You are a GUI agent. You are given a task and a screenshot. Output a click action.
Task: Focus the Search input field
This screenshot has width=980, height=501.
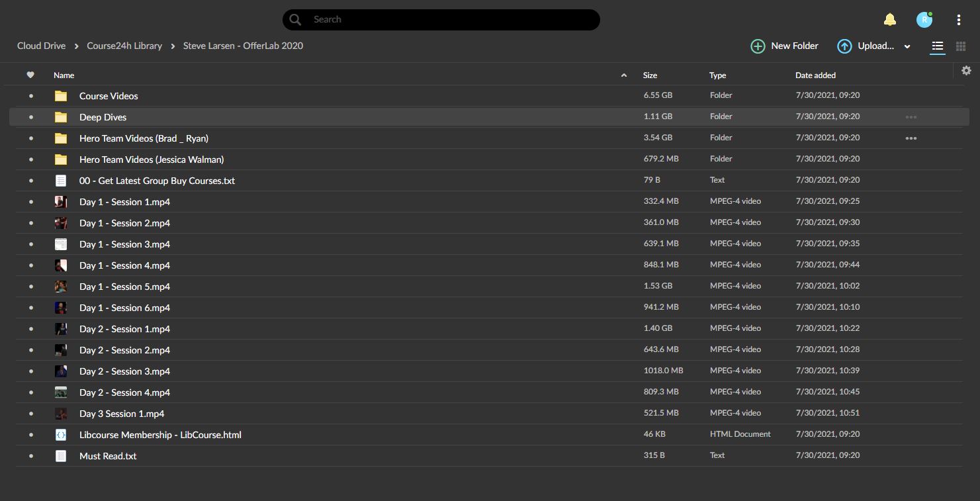click(441, 20)
